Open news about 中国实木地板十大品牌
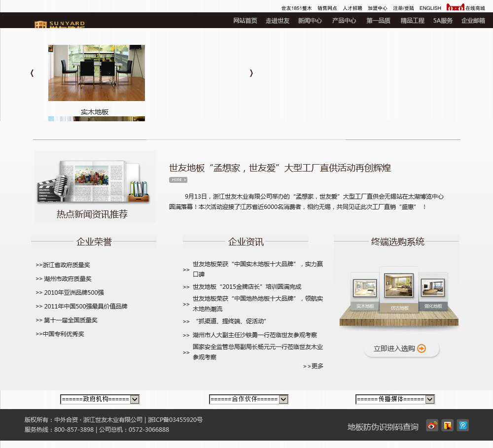 (258, 269)
